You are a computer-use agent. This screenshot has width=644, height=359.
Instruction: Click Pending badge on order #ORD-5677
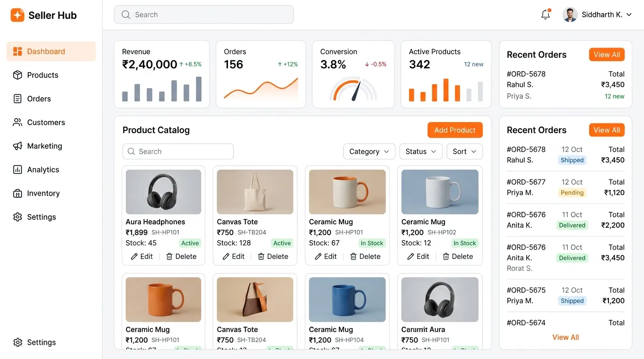572,193
